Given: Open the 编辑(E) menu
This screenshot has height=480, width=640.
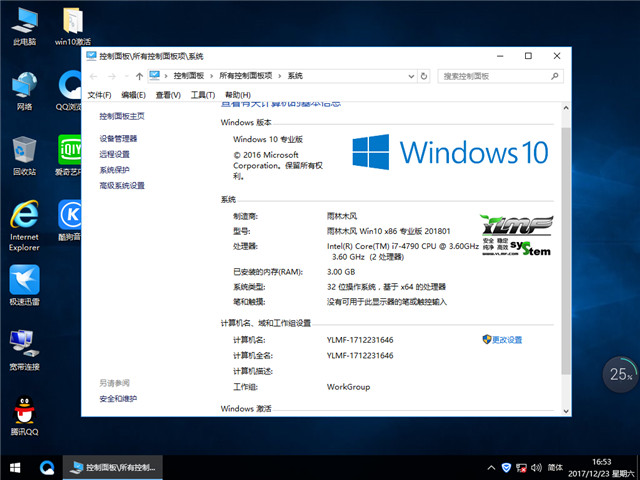Looking at the screenshot, I should 133,95.
